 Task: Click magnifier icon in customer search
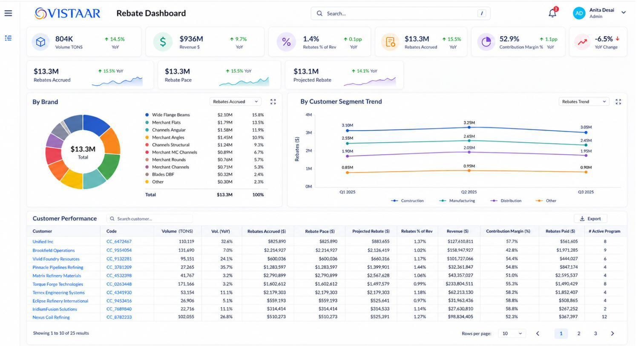pyautogui.click(x=112, y=219)
